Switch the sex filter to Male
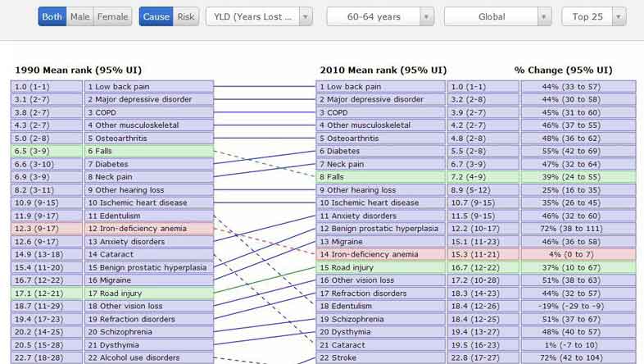The image size is (644, 364). (79, 16)
